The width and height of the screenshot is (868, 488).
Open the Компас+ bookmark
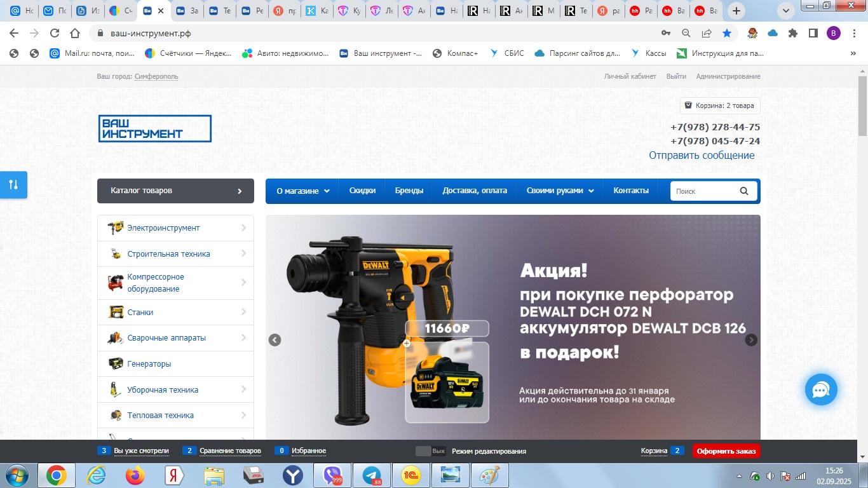click(455, 53)
